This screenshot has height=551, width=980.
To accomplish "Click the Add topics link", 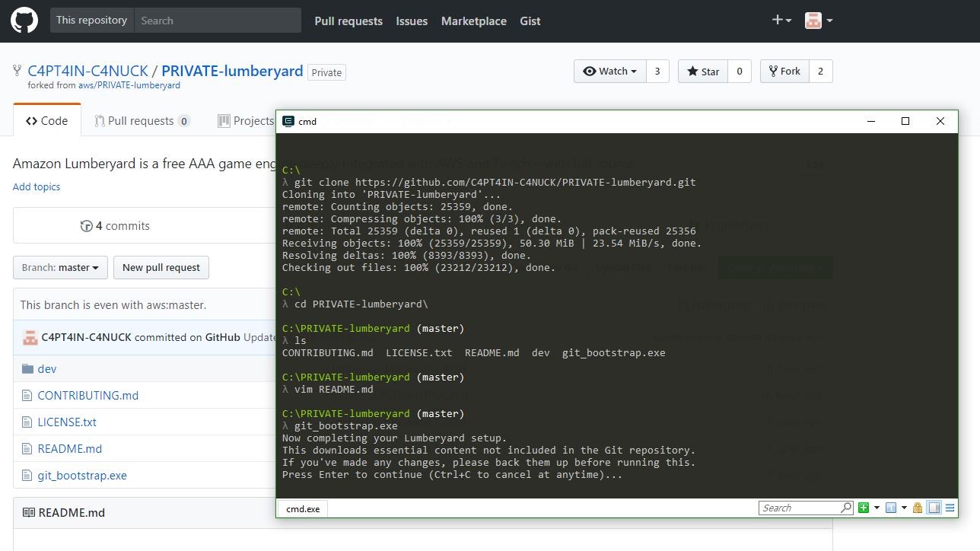I will pos(37,186).
